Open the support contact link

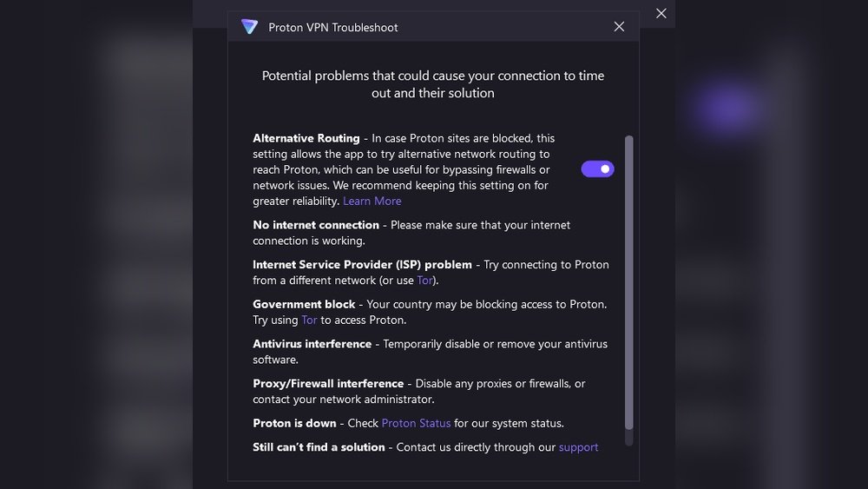[x=578, y=447]
